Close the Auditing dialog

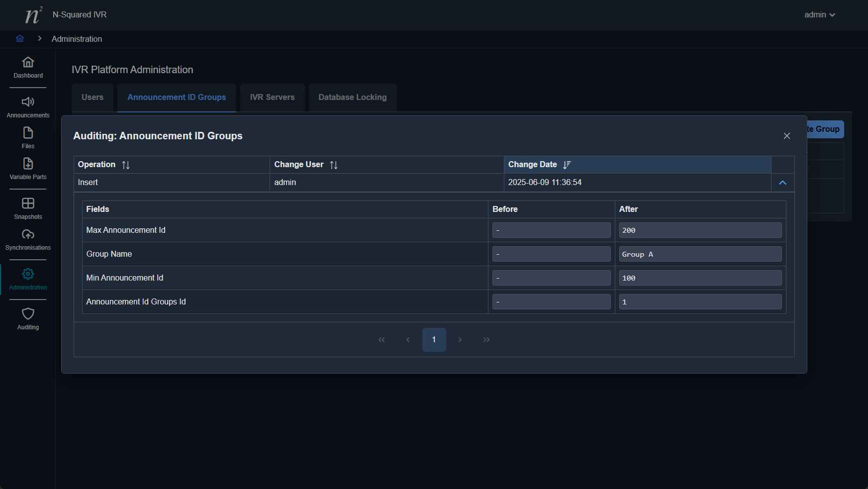(786, 136)
